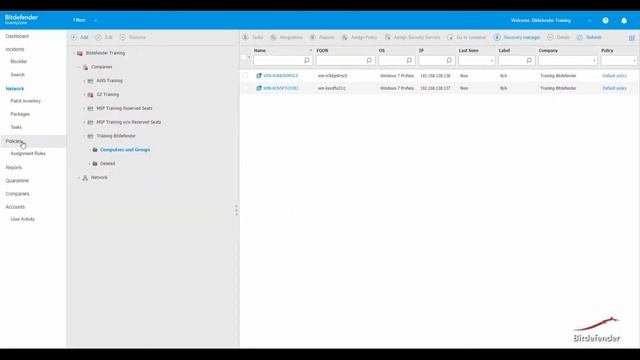Viewport: 640px width, 360px height.
Task: Open computer name link for 192.168.138.137 row
Action: [x=280, y=88]
